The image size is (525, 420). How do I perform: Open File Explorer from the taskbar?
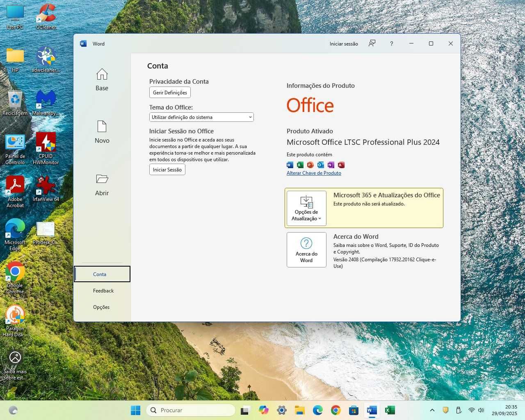click(299, 410)
